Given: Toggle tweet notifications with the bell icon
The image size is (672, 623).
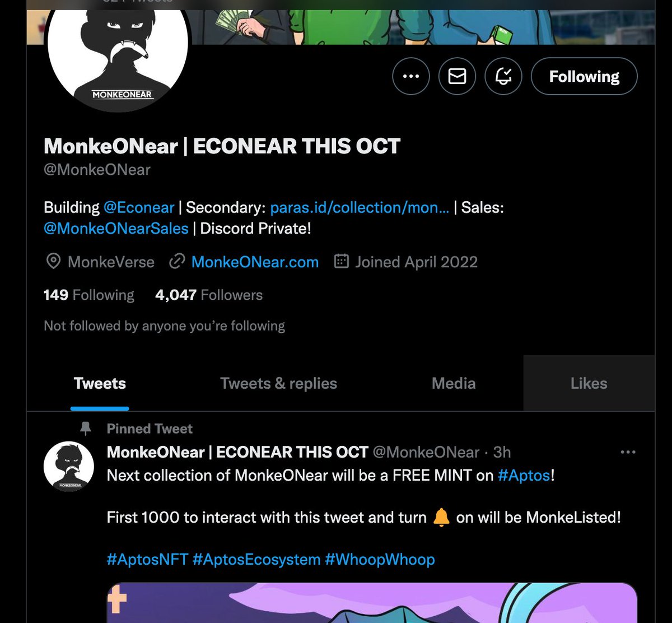Looking at the screenshot, I should tap(503, 76).
